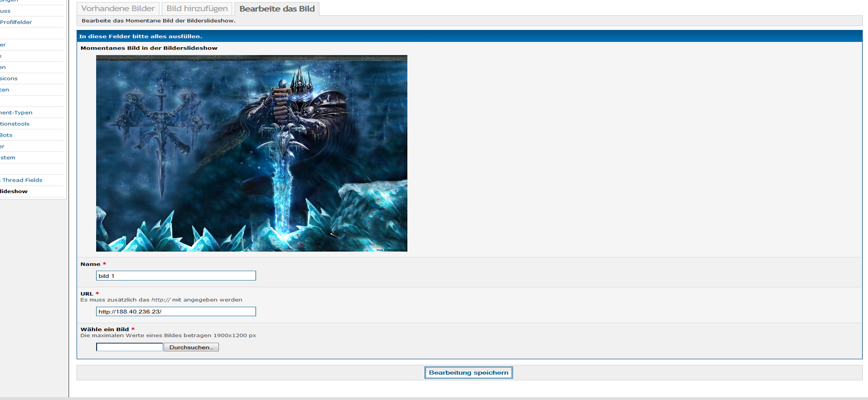The width and height of the screenshot is (868, 400).
Task: Open the sidebar link ending in stem
Action: 8,157
